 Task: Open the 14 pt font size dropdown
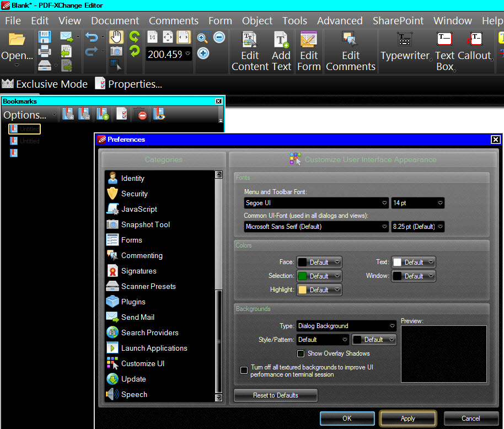418,203
